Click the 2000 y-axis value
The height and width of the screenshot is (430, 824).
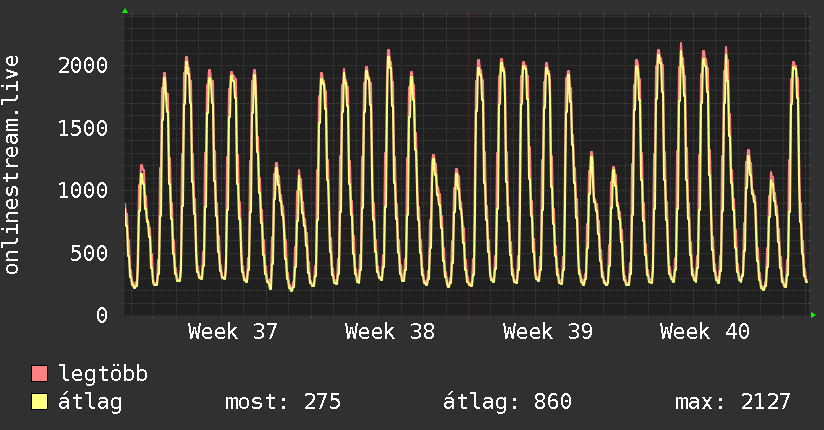(x=83, y=66)
